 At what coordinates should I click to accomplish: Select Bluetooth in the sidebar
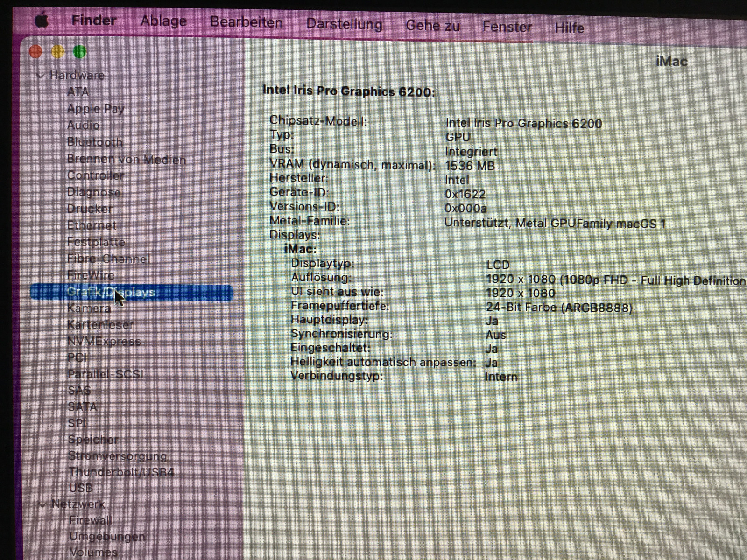coord(95,142)
